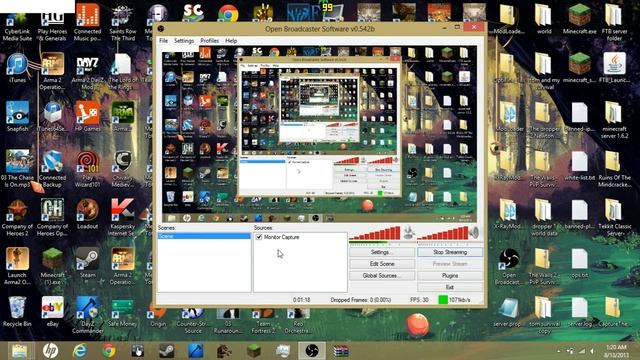Select the Steam desktop shortcut
Screen dimensions: 640x360
(87, 262)
